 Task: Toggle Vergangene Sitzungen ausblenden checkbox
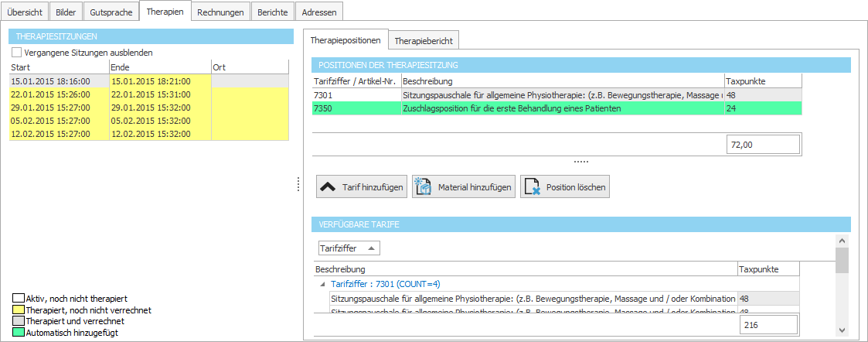(17, 53)
